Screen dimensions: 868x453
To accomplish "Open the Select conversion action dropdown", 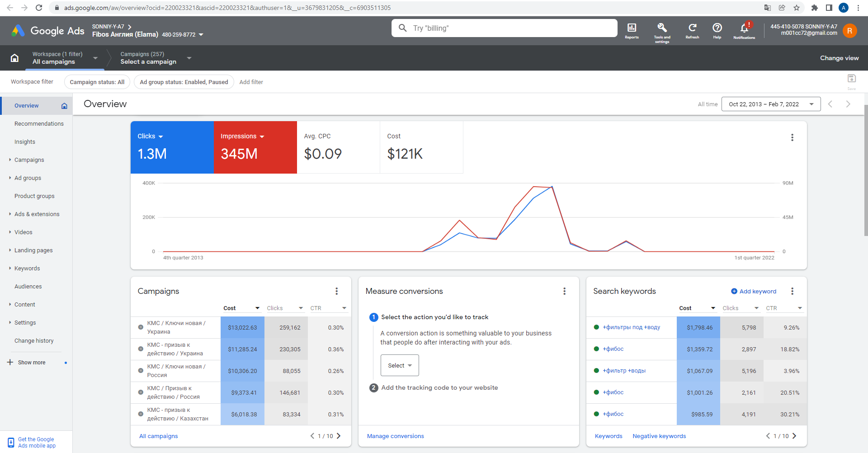I will tap(400, 365).
